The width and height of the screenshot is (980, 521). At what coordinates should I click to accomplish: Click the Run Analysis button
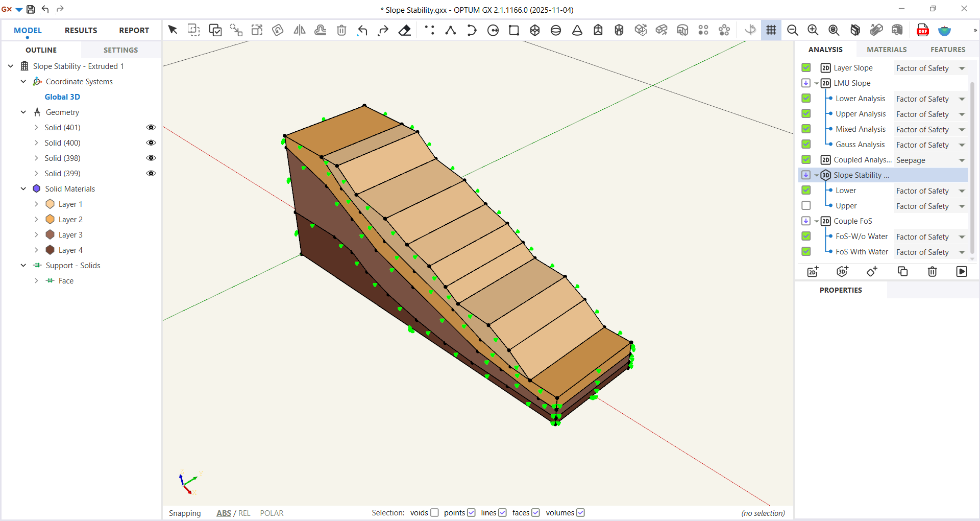pyautogui.click(x=962, y=271)
